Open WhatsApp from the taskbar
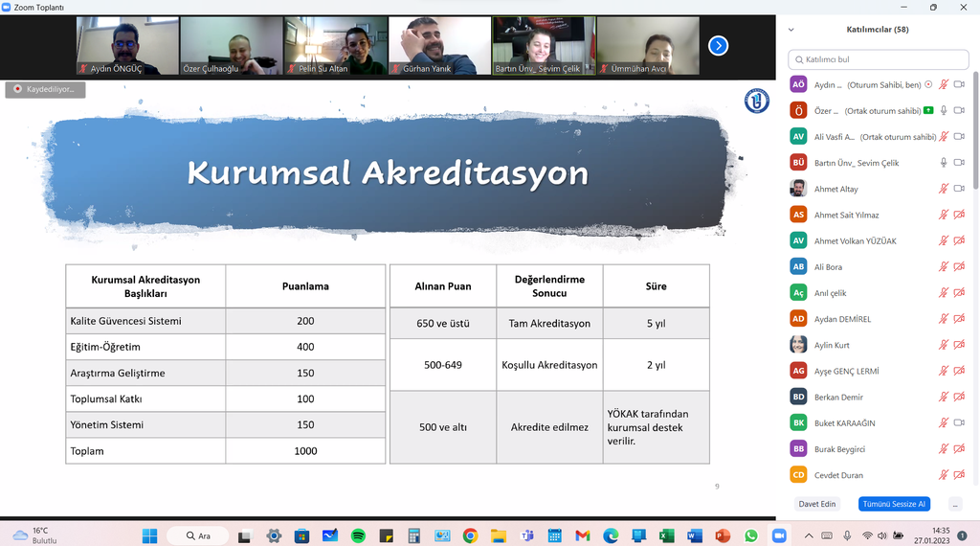The height and width of the screenshot is (546, 980). point(750,535)
